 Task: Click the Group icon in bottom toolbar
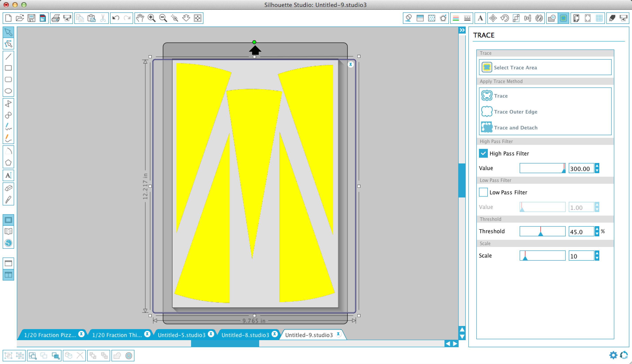pos(8,356)
